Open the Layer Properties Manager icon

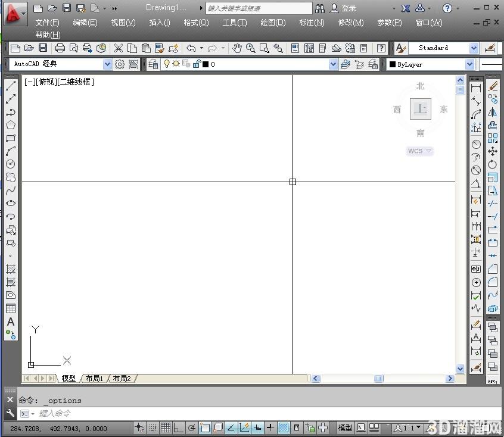(153, 64)
